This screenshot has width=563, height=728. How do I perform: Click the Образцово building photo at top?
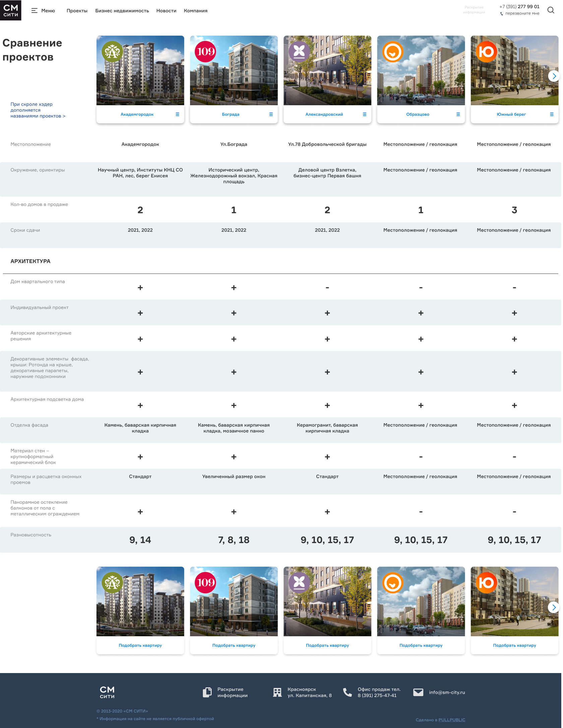pos(421,70)
